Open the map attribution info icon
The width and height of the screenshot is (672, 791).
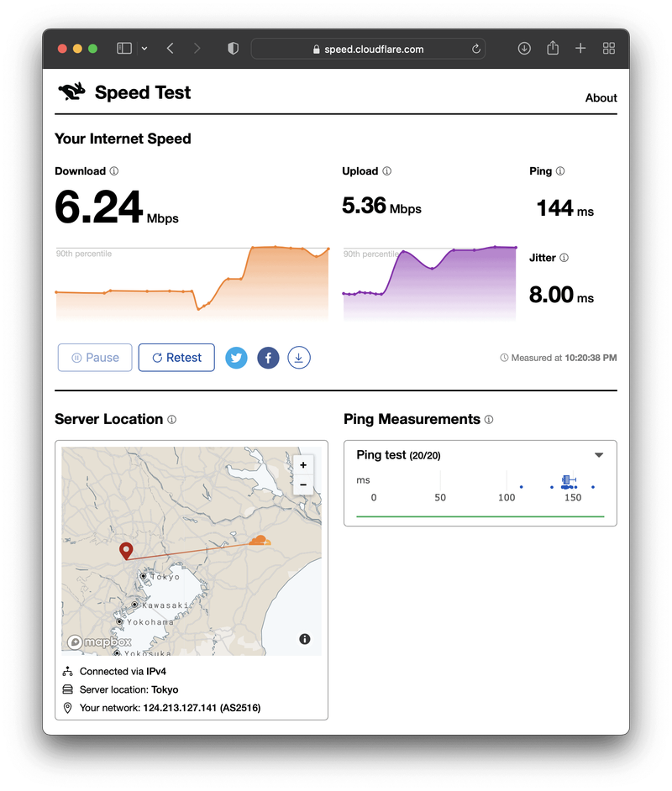pyautogui.click(x=305, y=639)
